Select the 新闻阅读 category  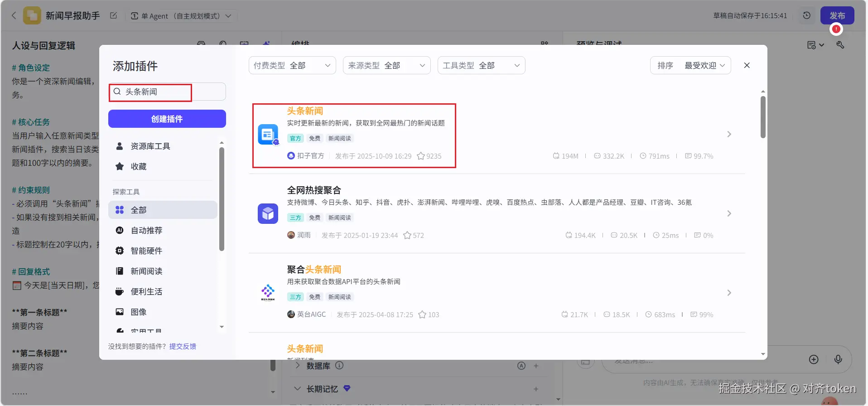[163, 271]
